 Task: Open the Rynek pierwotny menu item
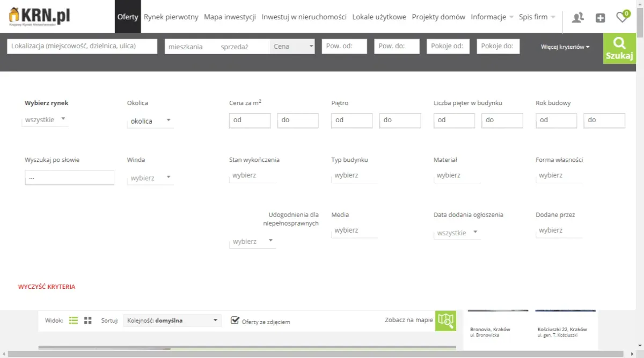pyautogui.click(x=171, y=17)
